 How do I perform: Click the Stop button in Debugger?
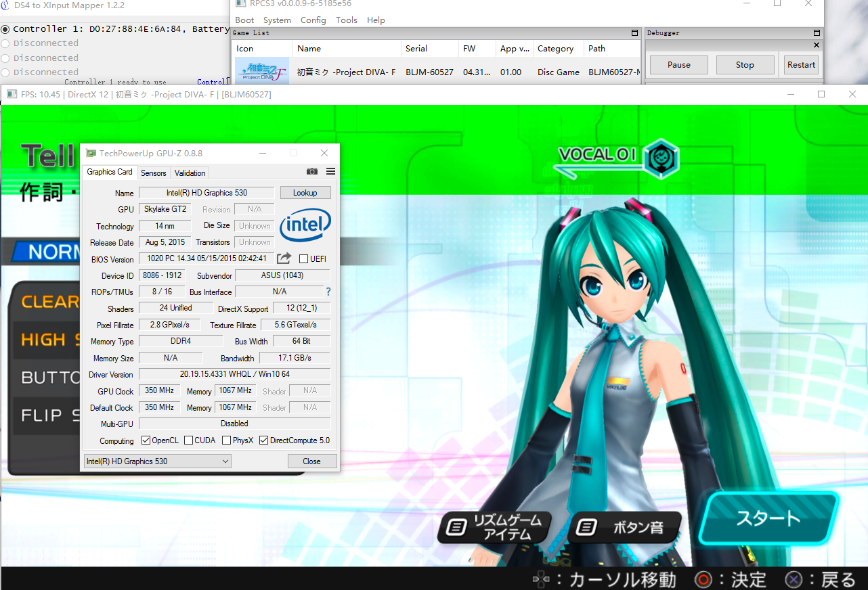tap(745, 65)
